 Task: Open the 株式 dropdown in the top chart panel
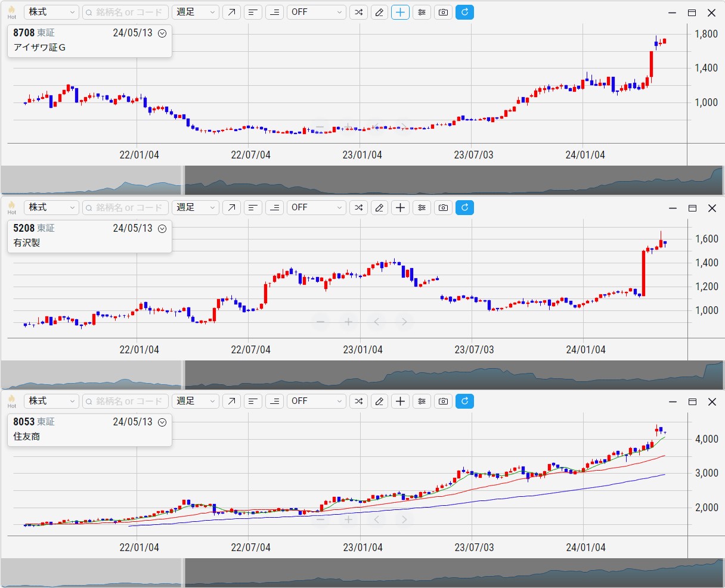pos(51,12)
